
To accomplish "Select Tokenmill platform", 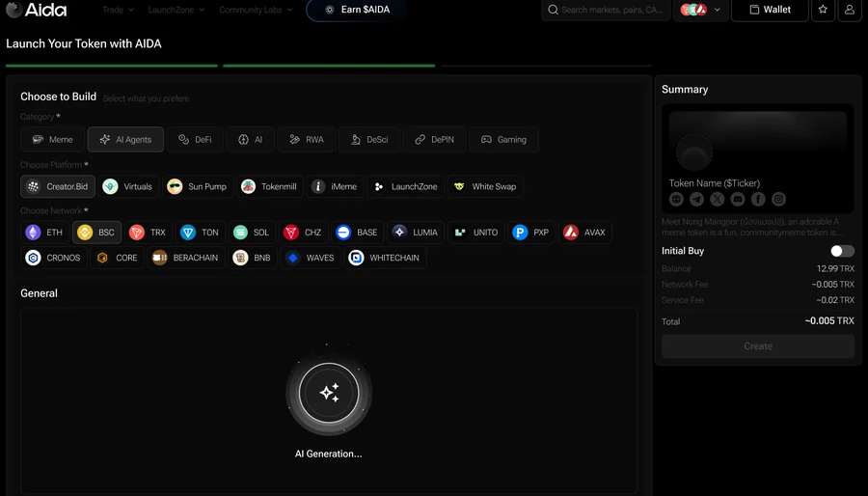I will (x=270, y=186).
